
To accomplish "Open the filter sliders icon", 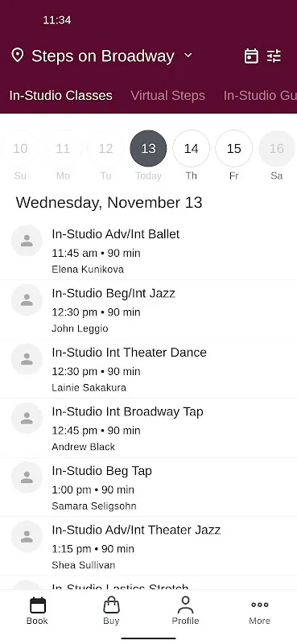I will coord(274,56).
